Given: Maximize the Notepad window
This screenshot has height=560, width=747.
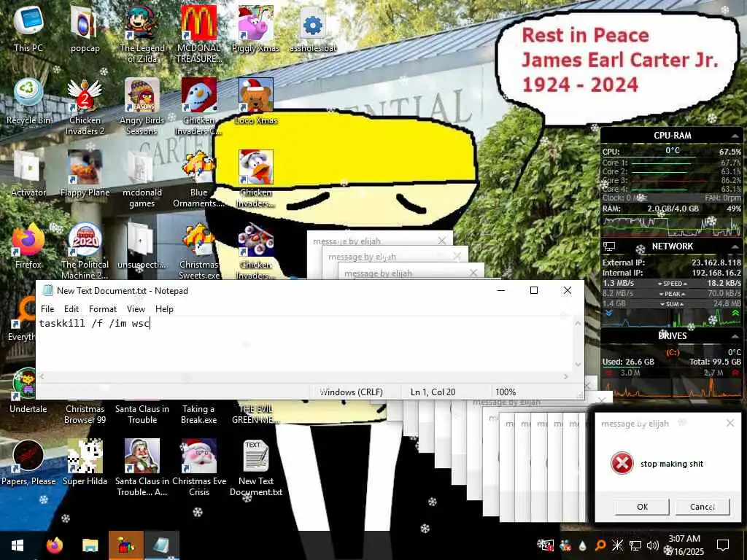Looking at the screenshot, I should tap(534, 290).
